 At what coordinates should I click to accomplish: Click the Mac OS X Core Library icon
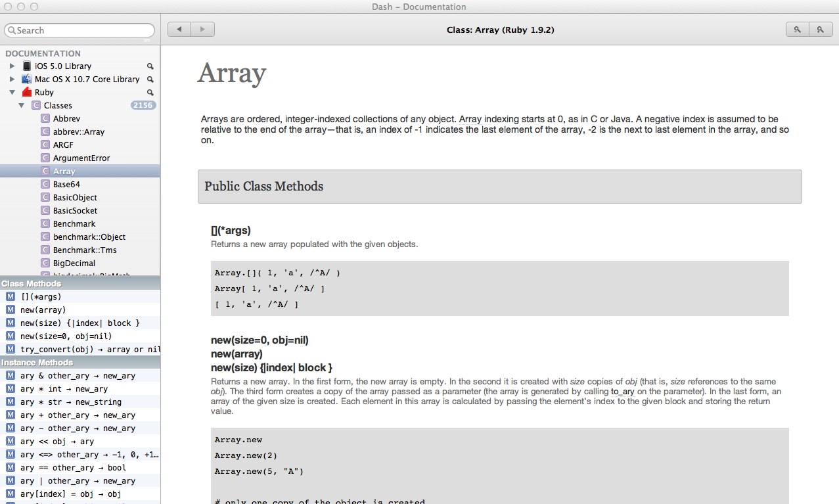(27, 80)
